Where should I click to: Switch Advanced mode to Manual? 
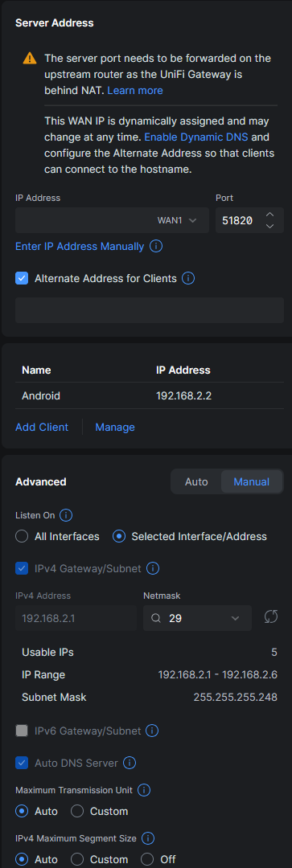[x=252, y=481]
